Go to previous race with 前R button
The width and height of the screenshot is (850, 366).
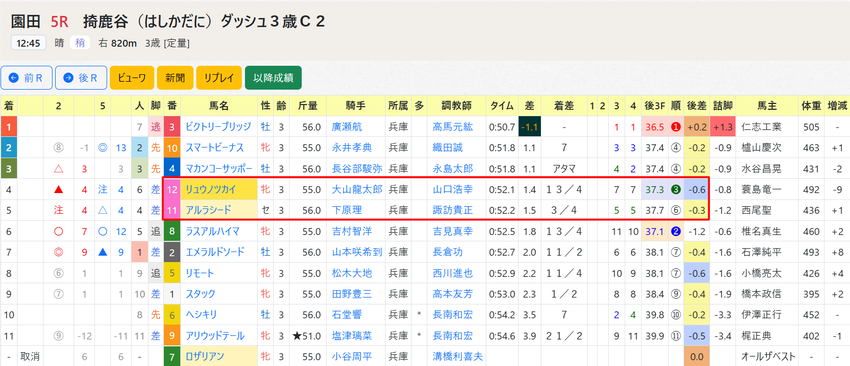click(26, 78)
